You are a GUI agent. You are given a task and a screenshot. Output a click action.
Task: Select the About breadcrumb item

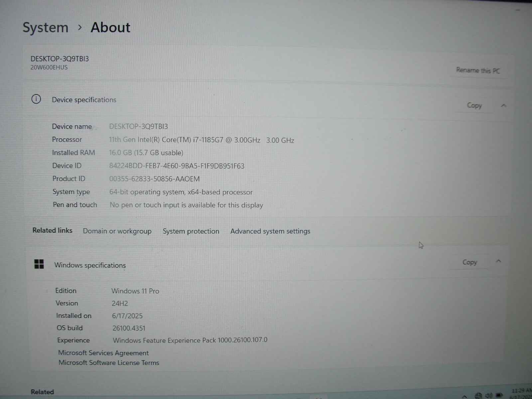click(110, 27)
